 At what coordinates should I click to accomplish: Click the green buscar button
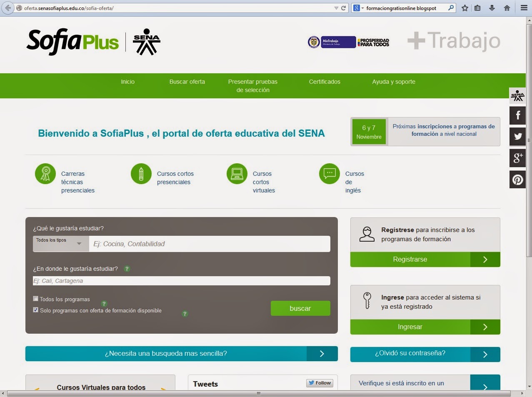pyautogui.click(x=300, y=308)
